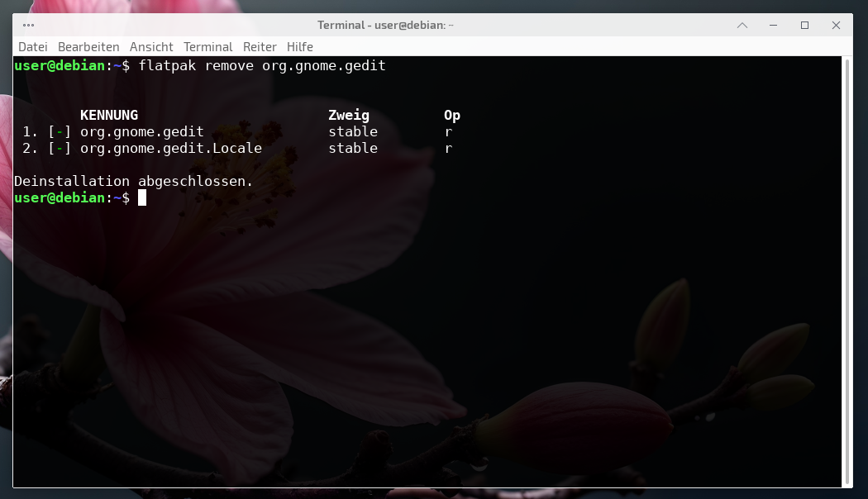Screen dimensions: 868x499
Task: Minimize the Terminal window
Action: pyautogui.click(x=774, y=25)
